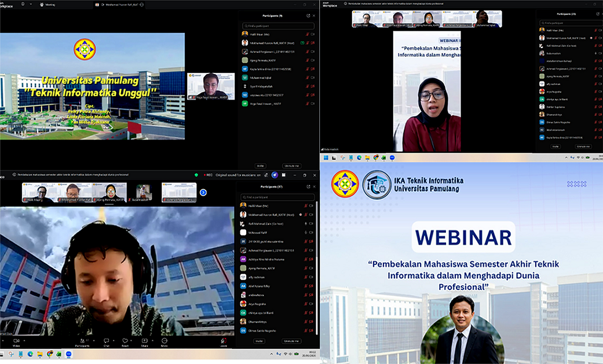
Task: Open Zoom icon in the bottom-left taskbar
Action: [68, 354]
